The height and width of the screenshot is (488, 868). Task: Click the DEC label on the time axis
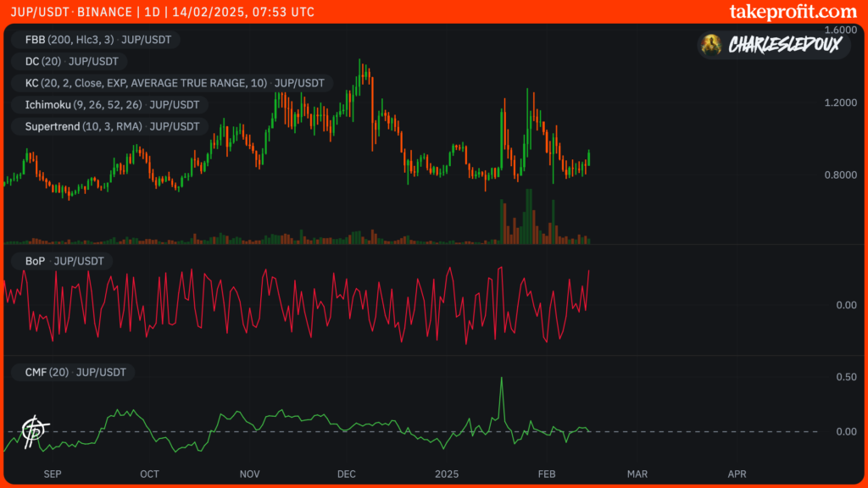tap(347, 474)
